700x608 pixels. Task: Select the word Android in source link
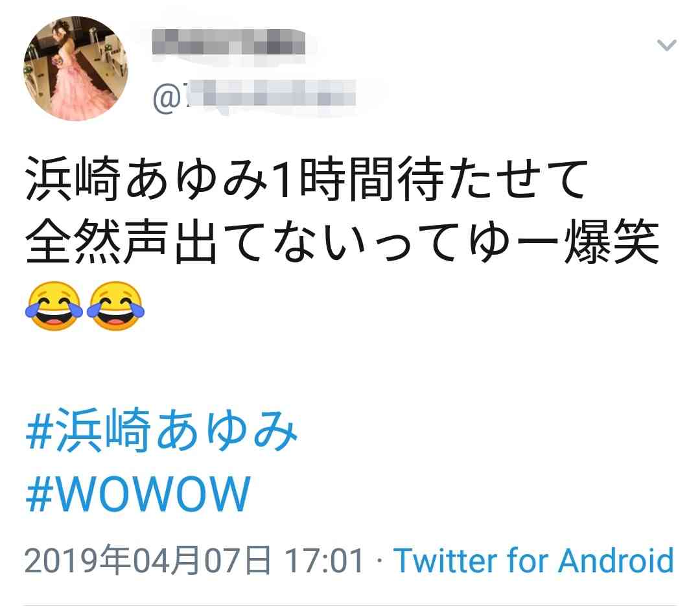coord(616,560)
